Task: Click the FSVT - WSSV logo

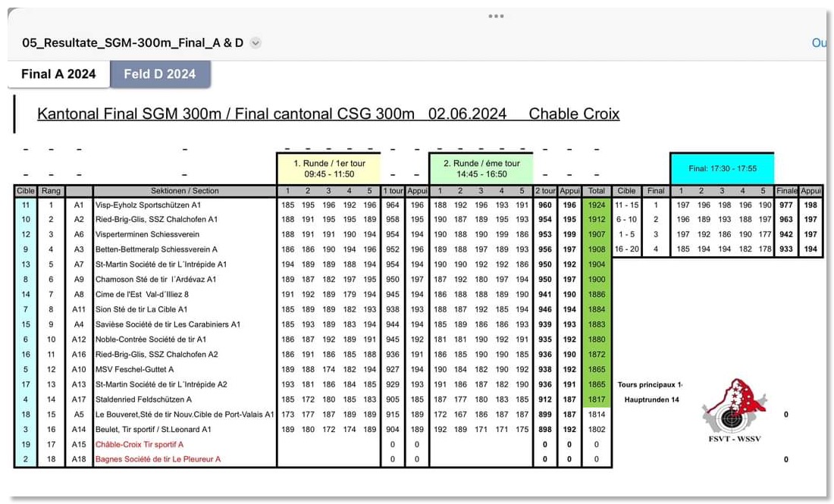Action: (x=735, y=411)
